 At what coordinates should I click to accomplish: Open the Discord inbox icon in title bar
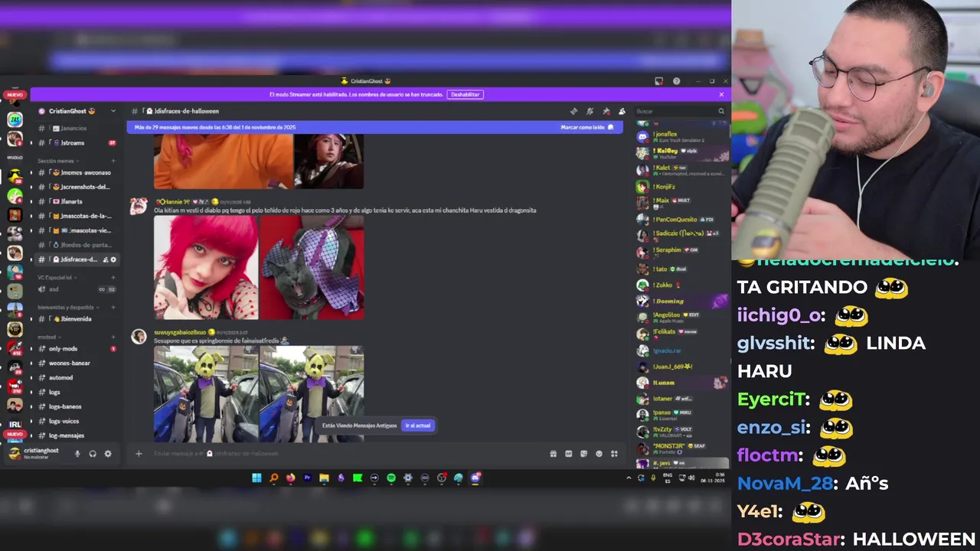[x=658, y=81]
